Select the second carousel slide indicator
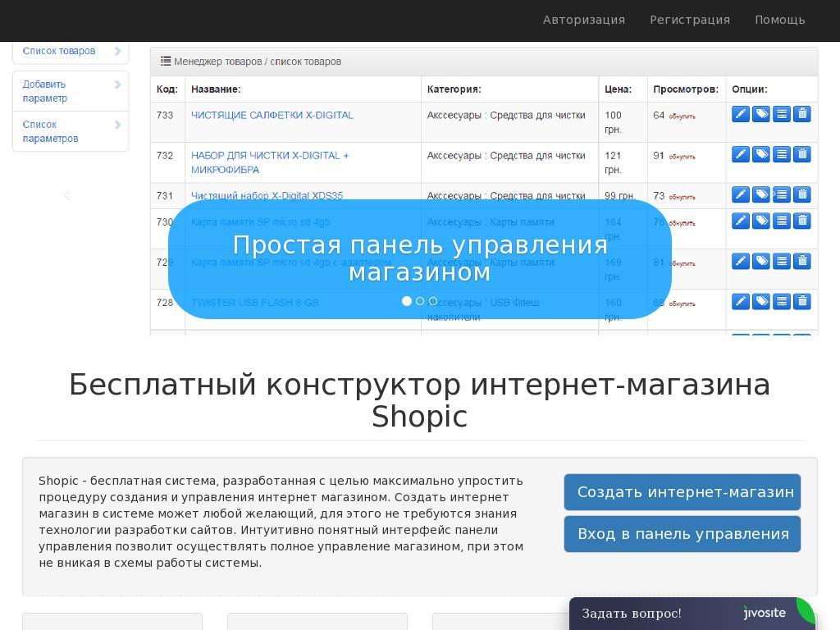 [420, 301]
